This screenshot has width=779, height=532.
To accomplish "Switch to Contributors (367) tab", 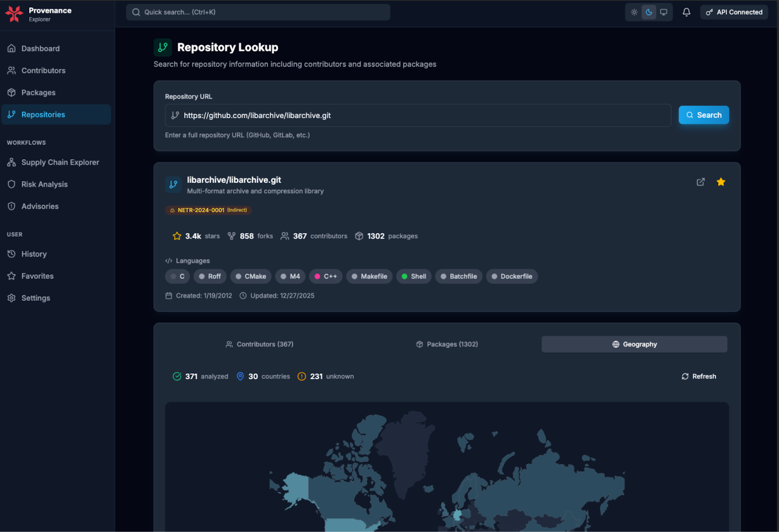I will tap(260, 344).
